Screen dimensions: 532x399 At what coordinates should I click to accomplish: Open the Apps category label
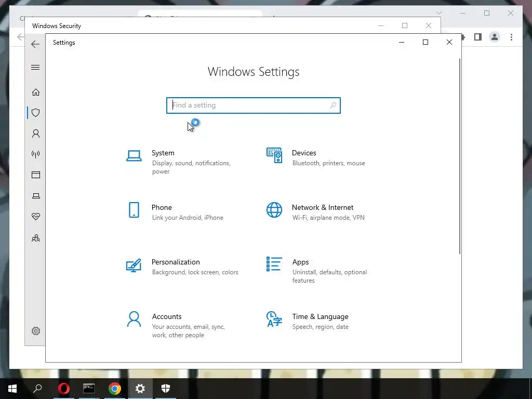click(x=301, y=262)
